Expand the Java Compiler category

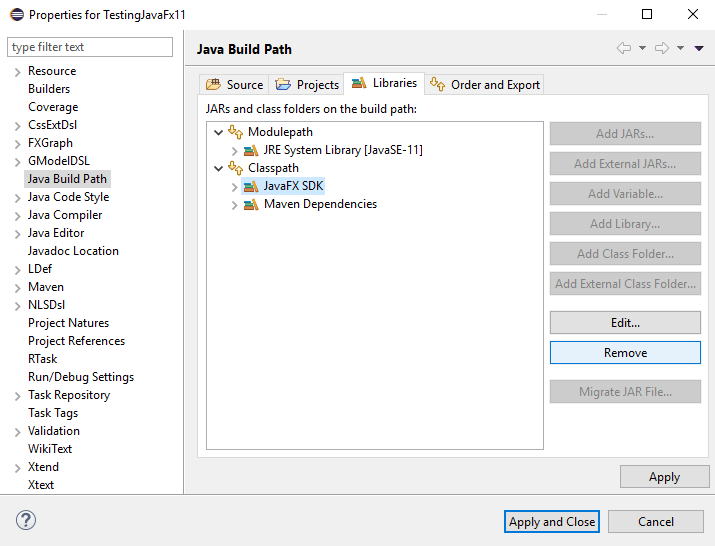click(17, 216)
